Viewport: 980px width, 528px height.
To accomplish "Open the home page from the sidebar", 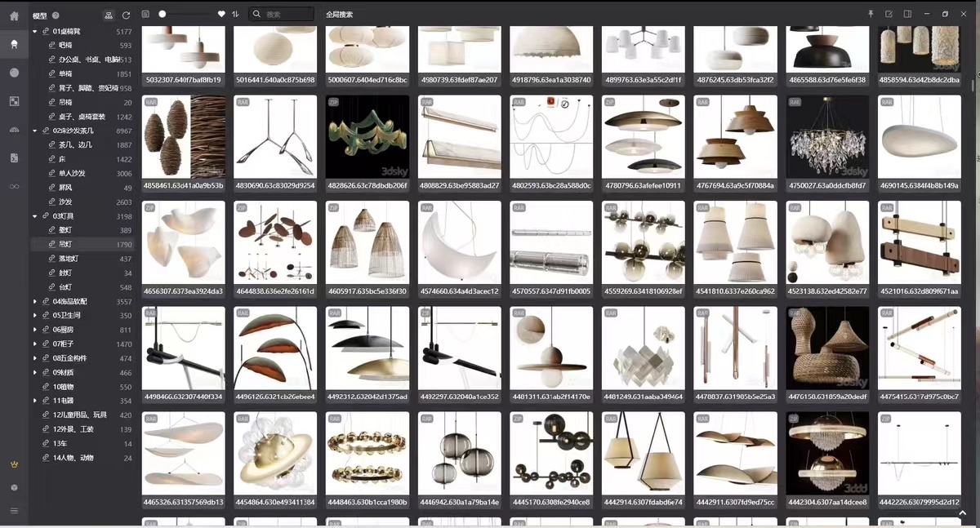I will [14, 16].
